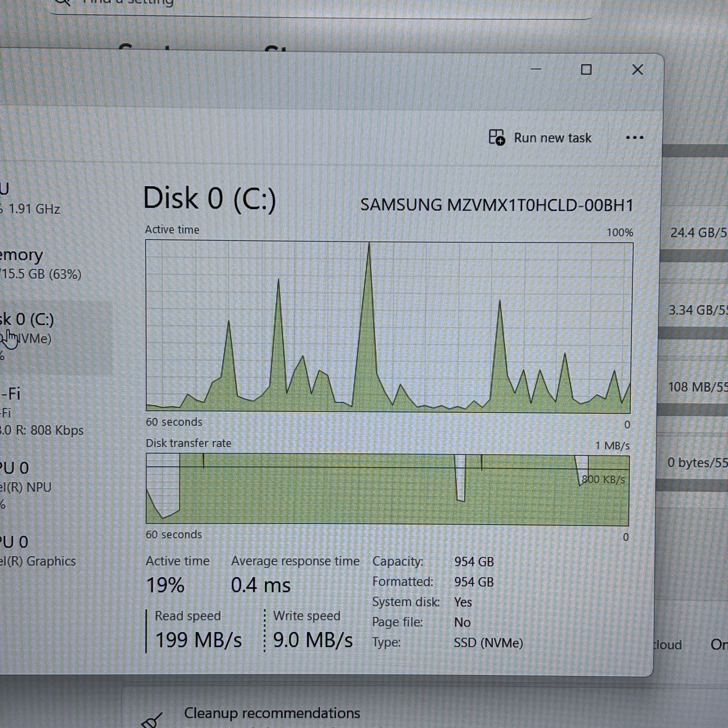Focus the Find a setting search field
Screen dimensions: 728x728
320,5
